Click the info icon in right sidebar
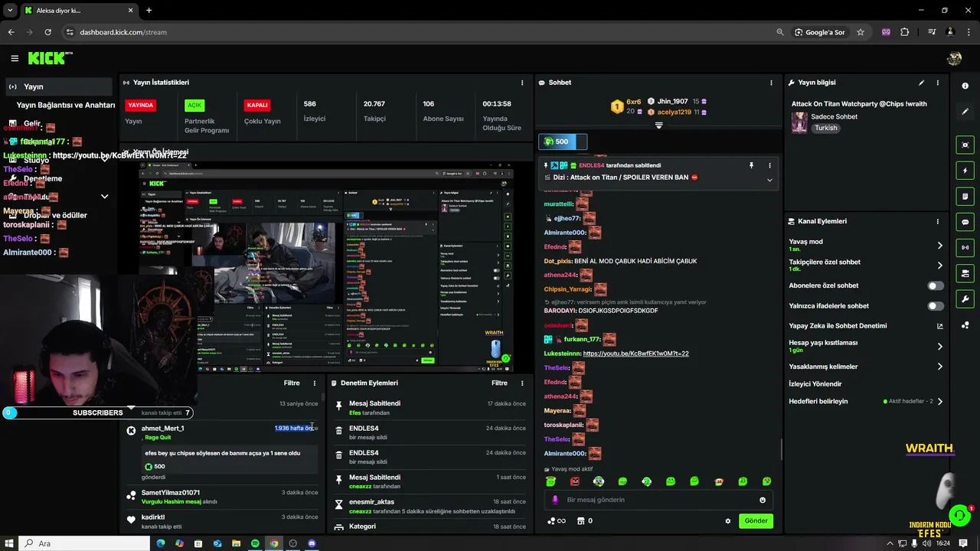 click(x=965, y=86)
